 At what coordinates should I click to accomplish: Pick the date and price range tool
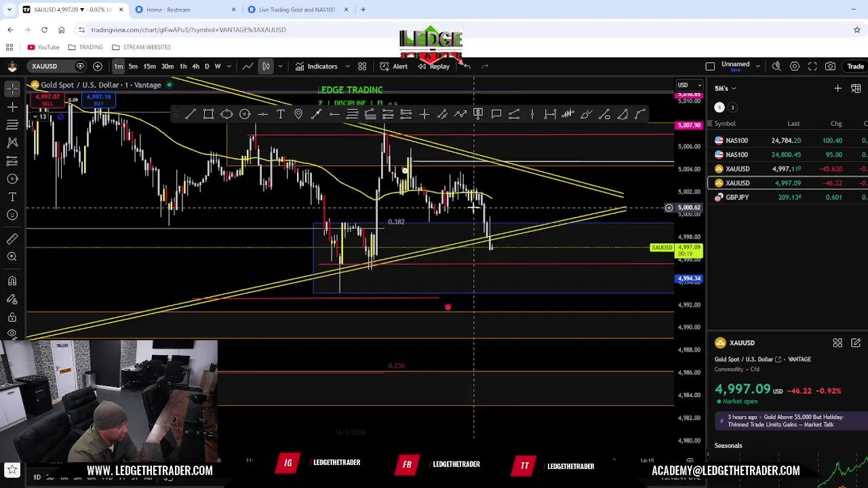(x=550, y=114)
